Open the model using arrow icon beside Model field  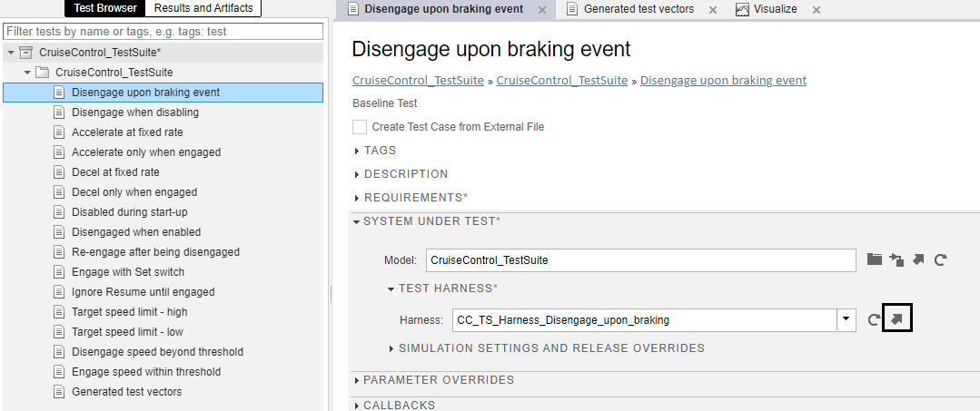pyautogui.click(x=918, y=259)
